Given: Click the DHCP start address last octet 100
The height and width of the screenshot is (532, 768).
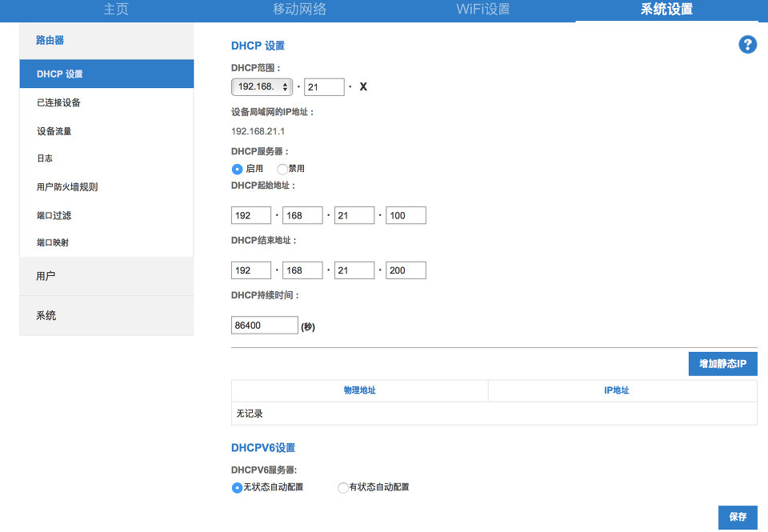Looking at the screenshot, I should pos(406,215).
